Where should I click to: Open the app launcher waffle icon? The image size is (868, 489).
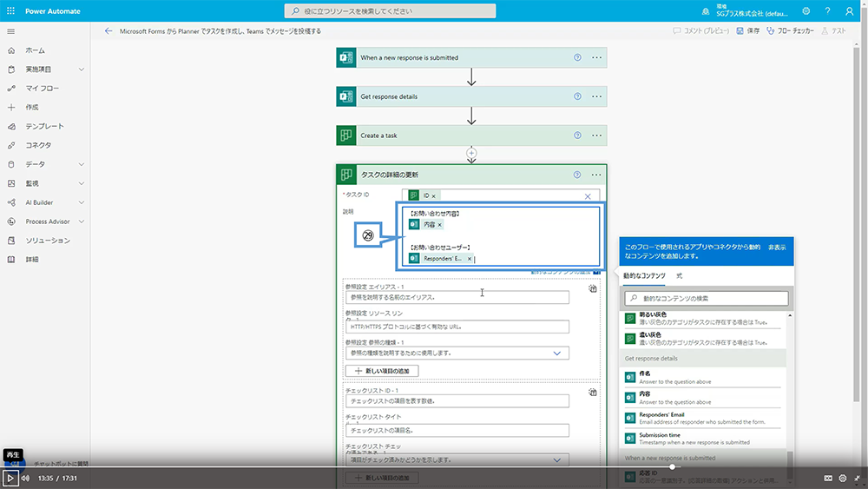(10, 10)
